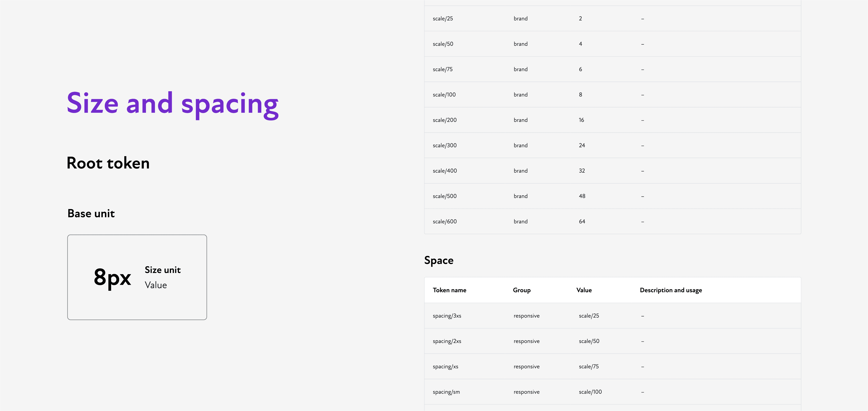Click Description and usage column header
This screenshot has width=868, height=411.
click(x=671, y=290)
